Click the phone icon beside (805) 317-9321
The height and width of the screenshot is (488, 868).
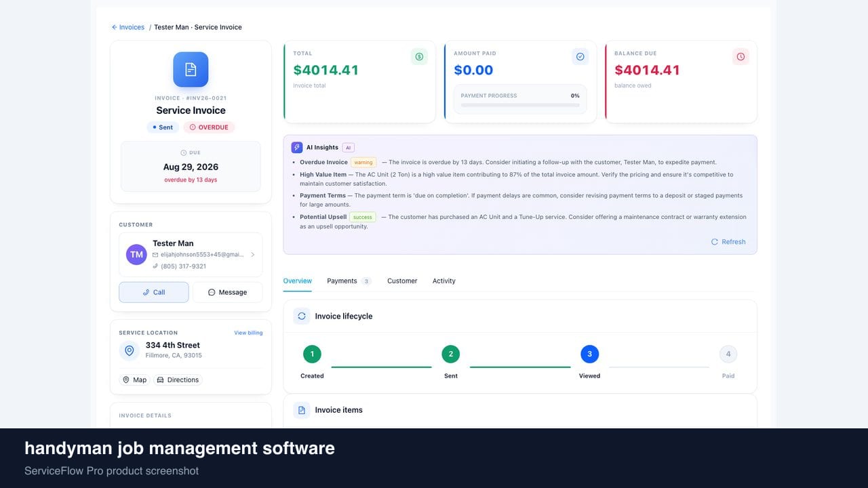155,266
